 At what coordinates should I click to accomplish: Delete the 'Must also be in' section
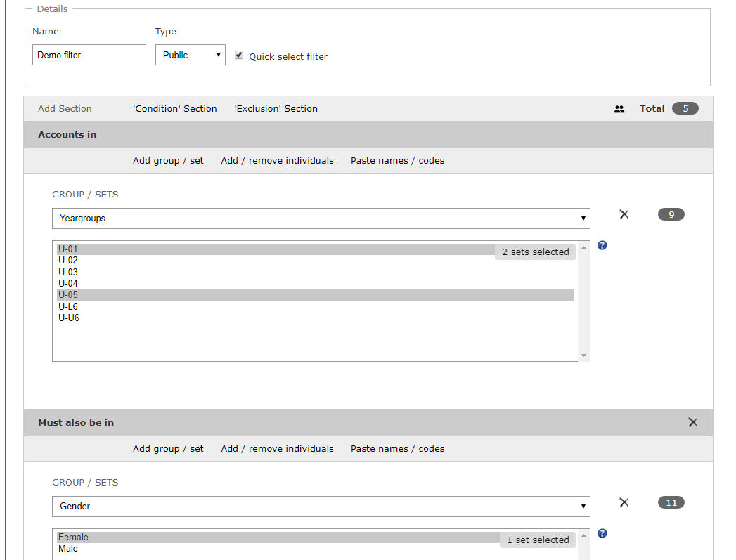pos(693,422)
